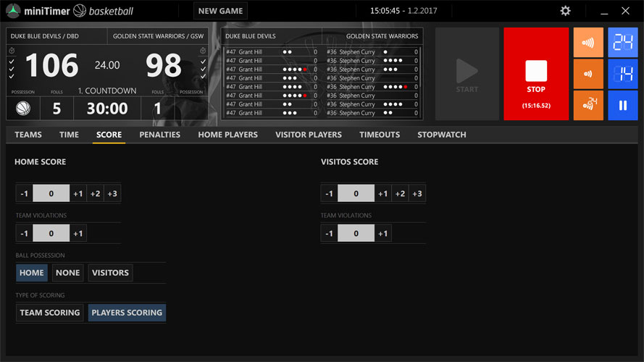Toggle the first visitor timeout checkmark
The height and width of the screenshot is (362, 644).
203,62
